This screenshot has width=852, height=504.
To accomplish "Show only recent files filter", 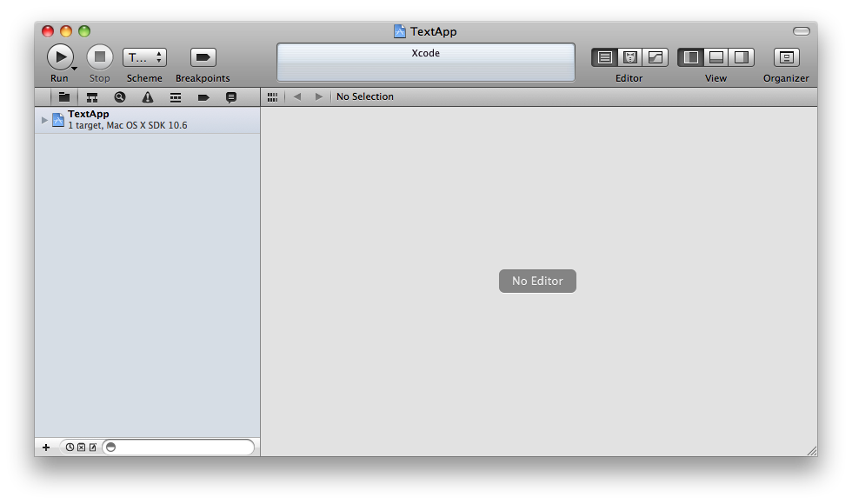I will [x=70, y=447].
